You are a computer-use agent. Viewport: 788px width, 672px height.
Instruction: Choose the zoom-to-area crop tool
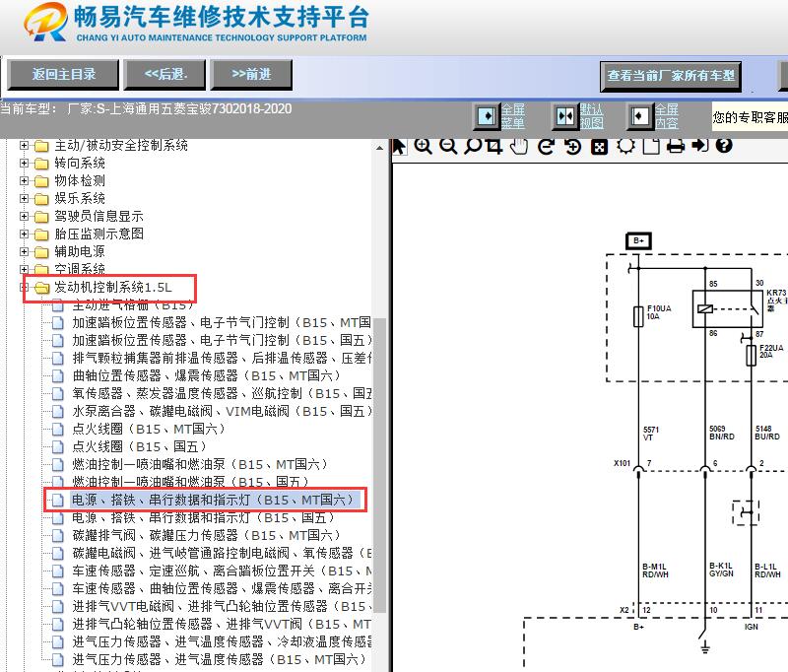click(x=494, y=146)
